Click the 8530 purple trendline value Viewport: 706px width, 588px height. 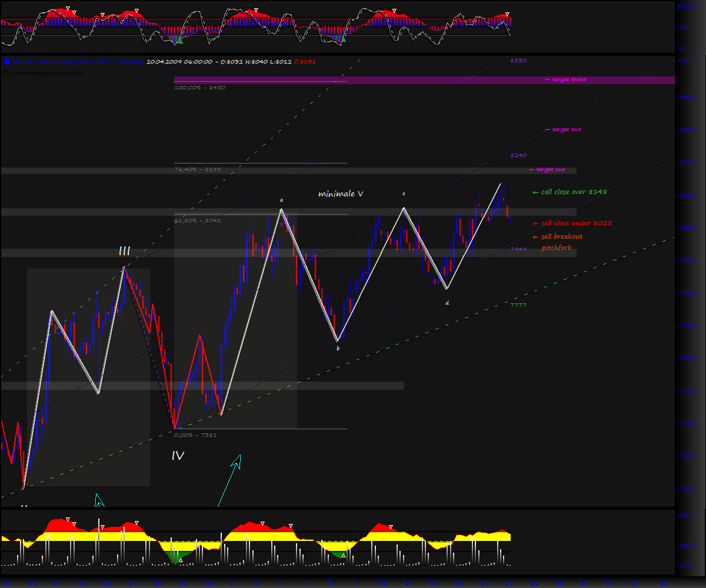coord(518,61)
